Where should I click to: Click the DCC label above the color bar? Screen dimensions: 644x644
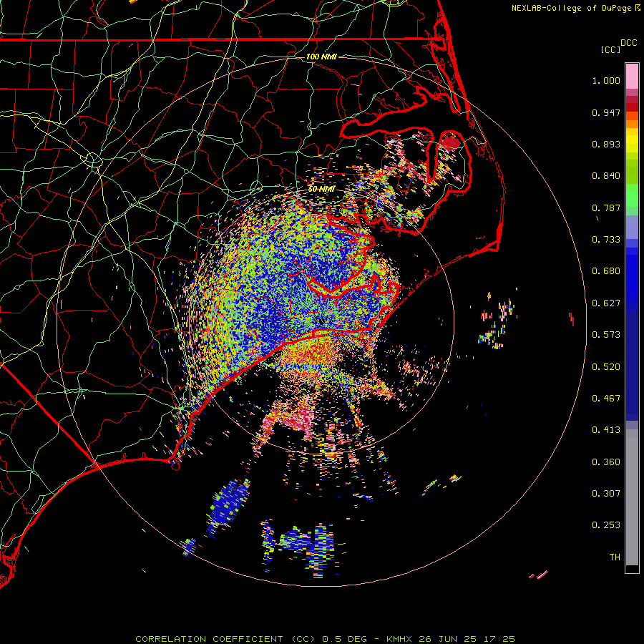pyautogui.click(x=629, y=43)
